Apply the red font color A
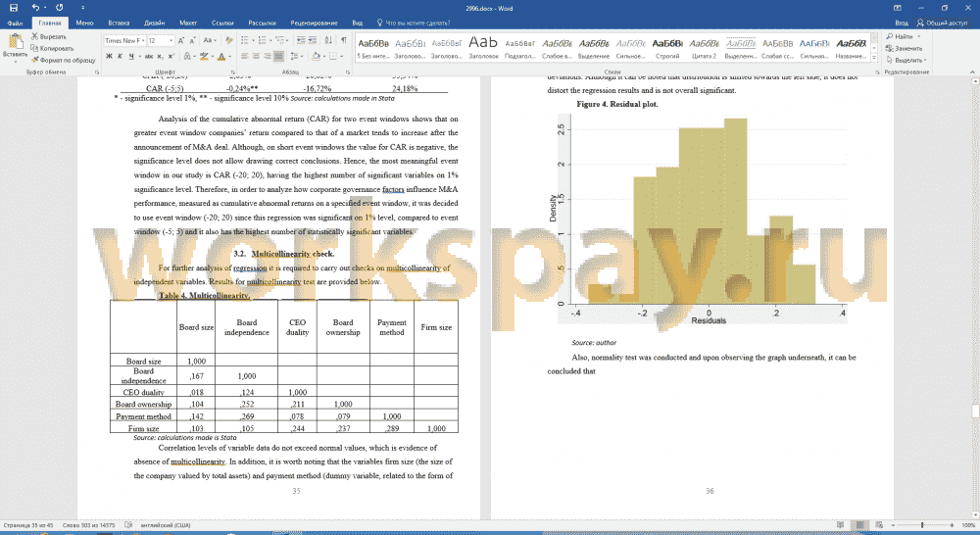Screen dimensions: 980x535 (x=221, y=56)
